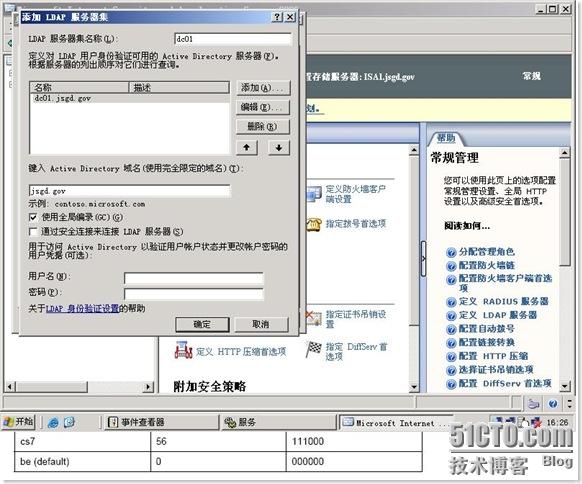Move server up with the up arrow button

pos(247,147)
